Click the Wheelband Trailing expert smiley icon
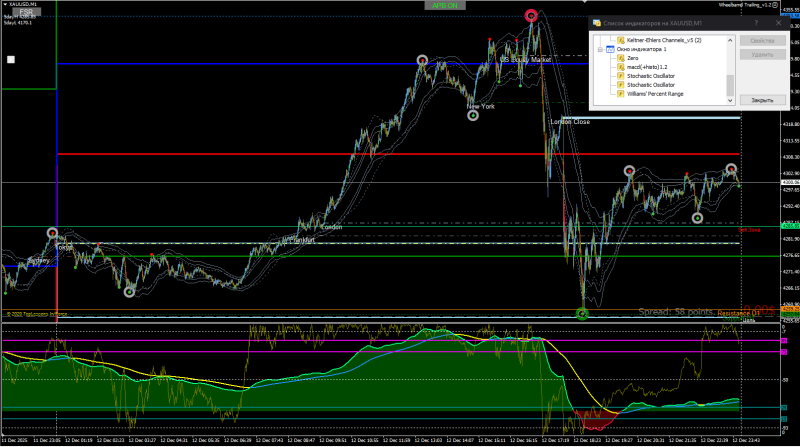This screenshot has height=447, width=800. 774,5
